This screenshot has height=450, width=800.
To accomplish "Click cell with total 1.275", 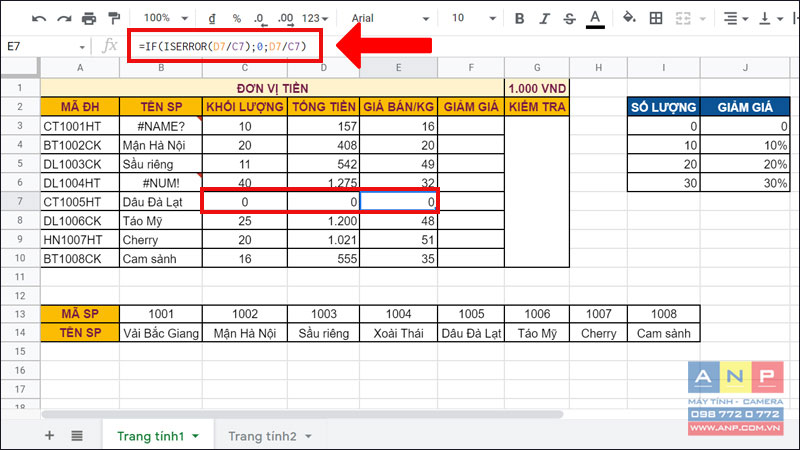I will 324,183.
